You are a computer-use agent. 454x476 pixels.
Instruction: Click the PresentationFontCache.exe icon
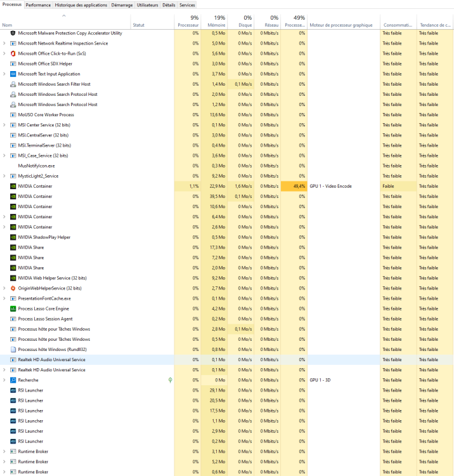click(x=13, y=298)
